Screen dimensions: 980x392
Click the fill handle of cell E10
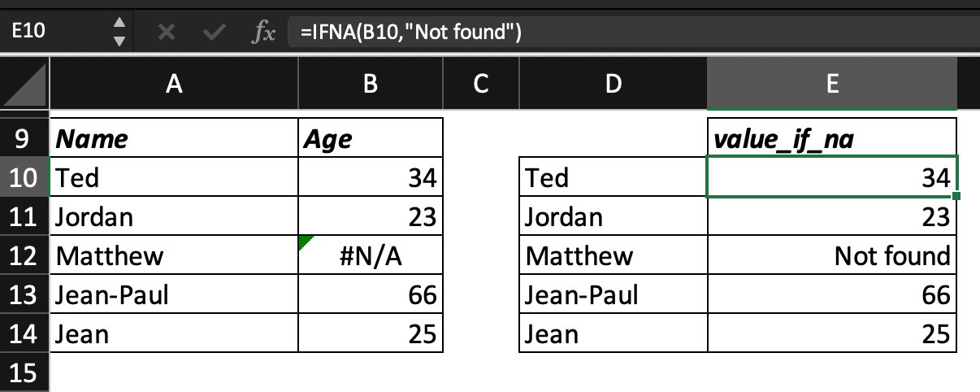[956, 196]
